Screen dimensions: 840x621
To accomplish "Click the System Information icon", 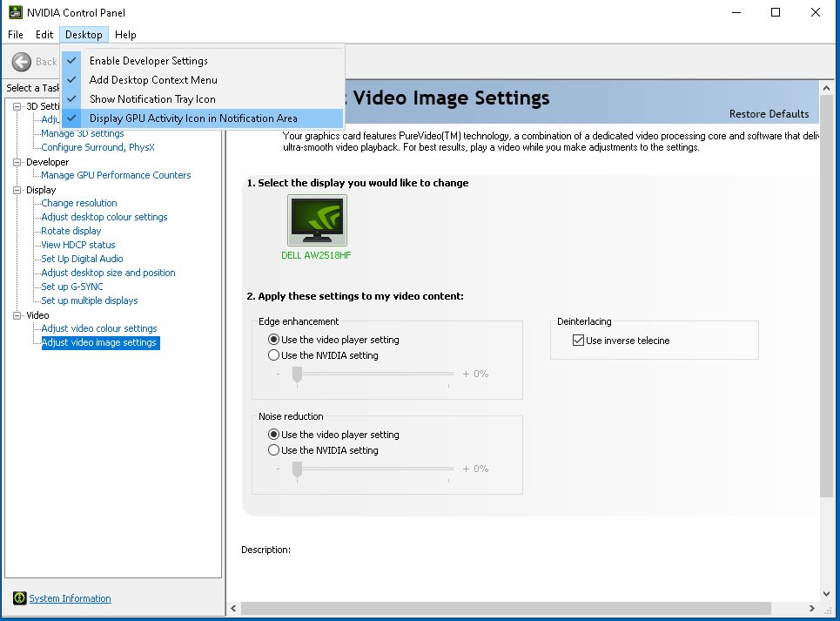I will pyautogui.click(x=20, y=598).
